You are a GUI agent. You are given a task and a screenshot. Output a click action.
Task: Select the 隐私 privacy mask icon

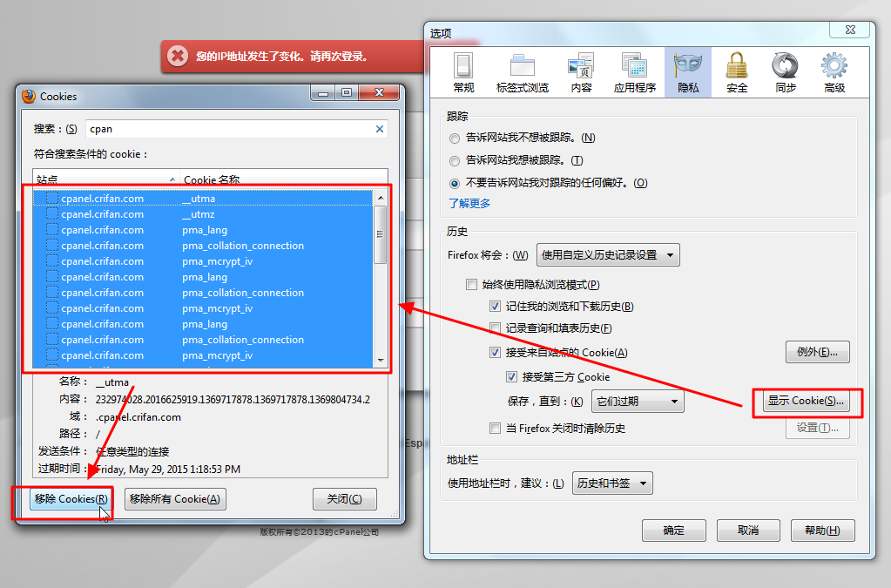pos(687,72)
